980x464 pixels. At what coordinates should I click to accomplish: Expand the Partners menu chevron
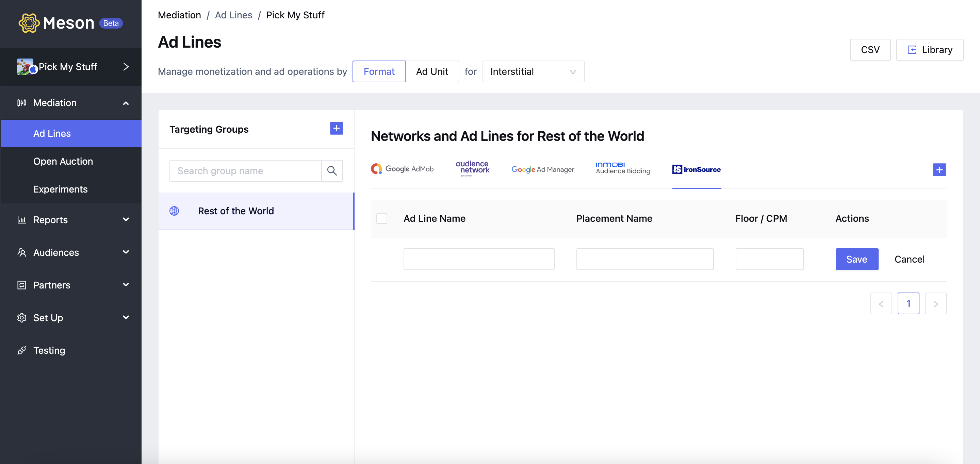(126, 285)
